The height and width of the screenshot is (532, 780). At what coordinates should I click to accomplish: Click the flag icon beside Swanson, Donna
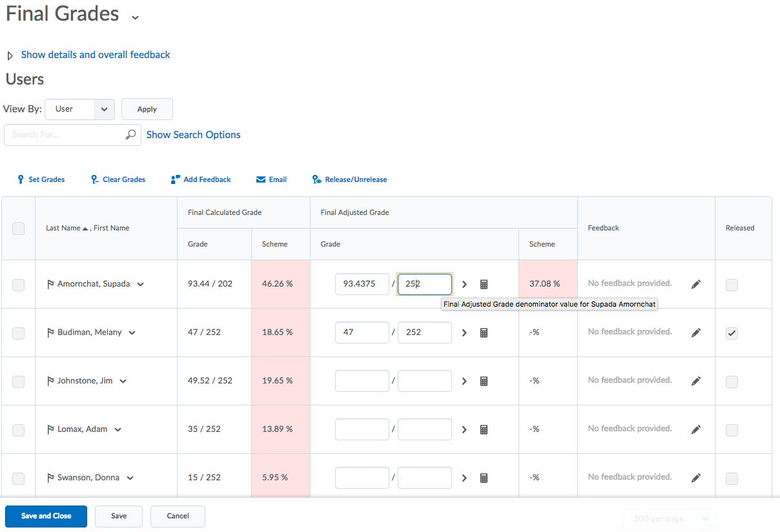pos(48,477)
